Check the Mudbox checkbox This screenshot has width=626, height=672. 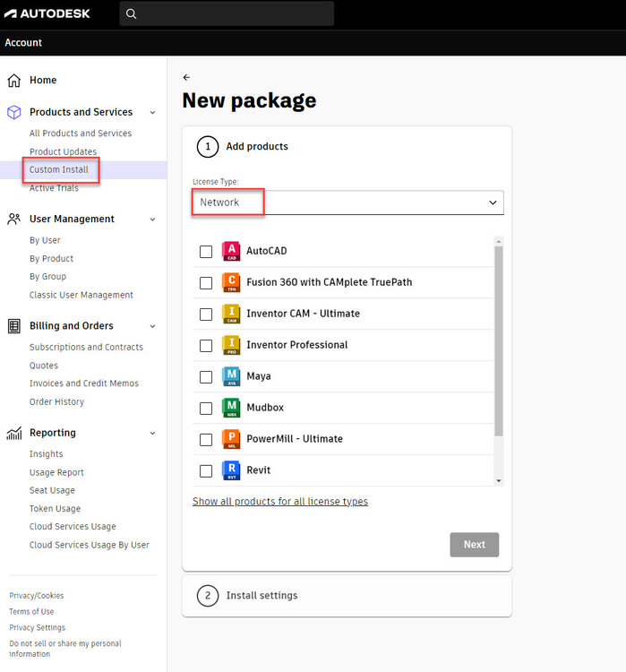[206, 408]
